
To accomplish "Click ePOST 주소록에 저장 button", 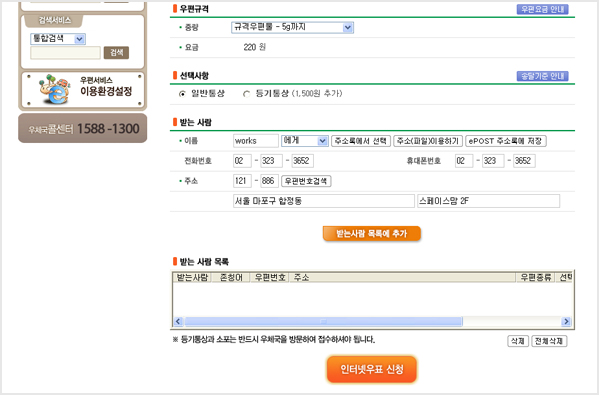I will pos(506,141).
